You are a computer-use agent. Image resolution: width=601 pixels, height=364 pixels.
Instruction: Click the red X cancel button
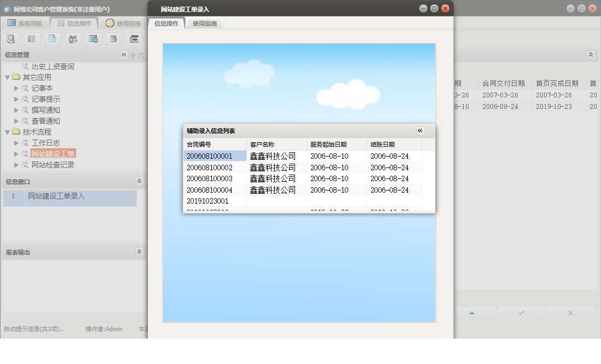coord(570,313)
